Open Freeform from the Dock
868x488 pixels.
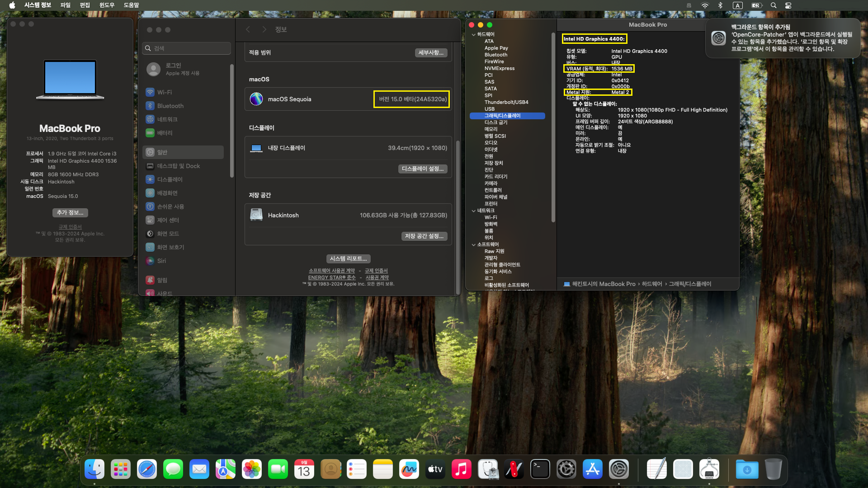pyautogui.click(x=409, y=469)
